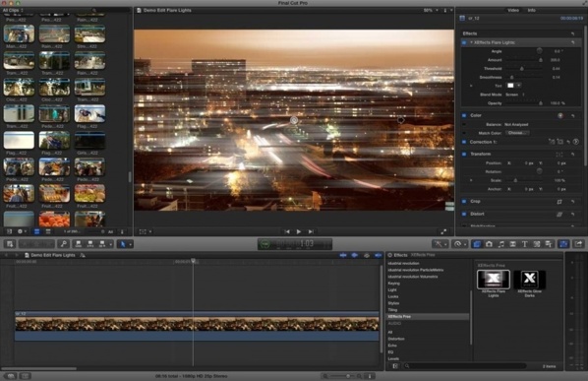The image size is (588, 381).
Task: Toggle the Balance checkbox
Action: point(464,124)
